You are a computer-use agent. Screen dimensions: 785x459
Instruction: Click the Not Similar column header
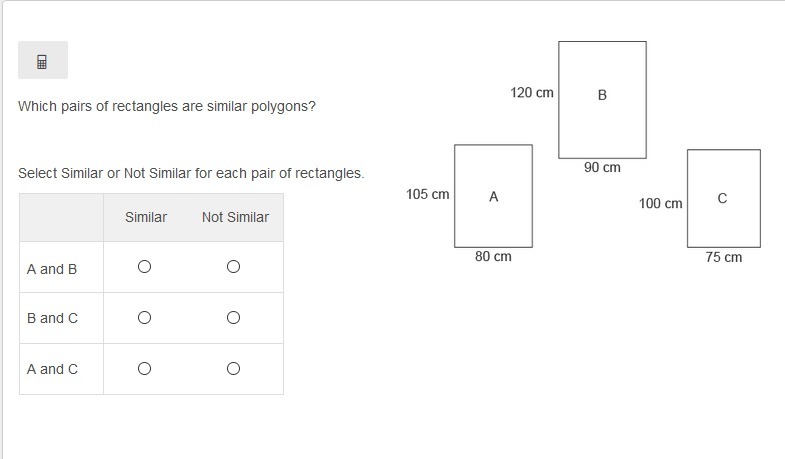click(235, 217)
